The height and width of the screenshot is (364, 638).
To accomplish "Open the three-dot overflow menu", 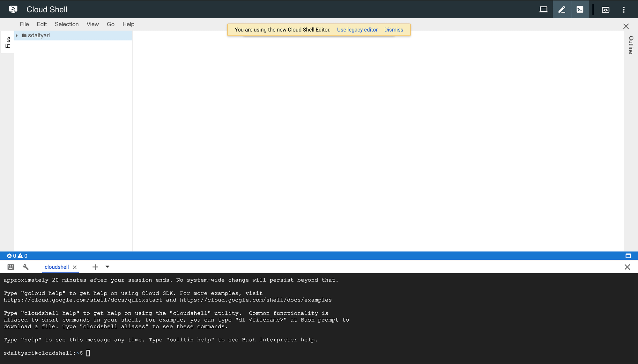I will [x=624, y=9].
